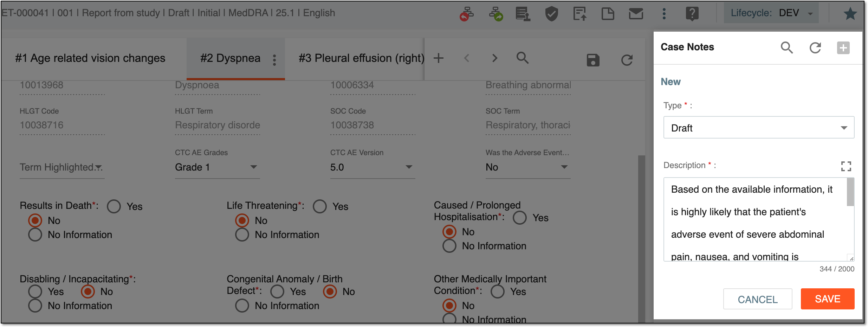Viewport: 868px width, 327px height.
Task: Click in the Description text area
Action: click(x=755, y=219)
